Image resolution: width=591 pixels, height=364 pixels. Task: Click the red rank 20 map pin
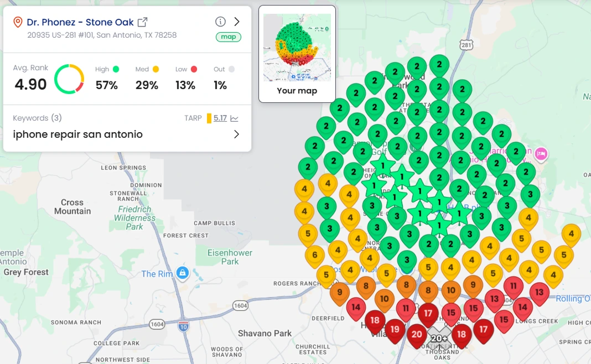click(417, 336)
